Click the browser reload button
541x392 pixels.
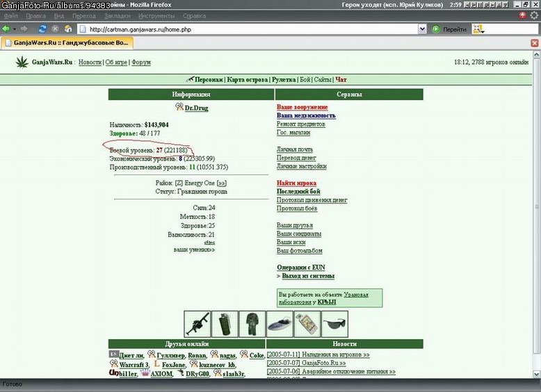42,29
